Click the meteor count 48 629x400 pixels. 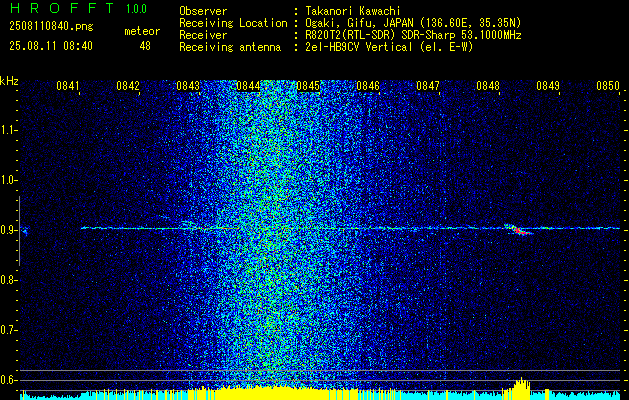point(145,46)
